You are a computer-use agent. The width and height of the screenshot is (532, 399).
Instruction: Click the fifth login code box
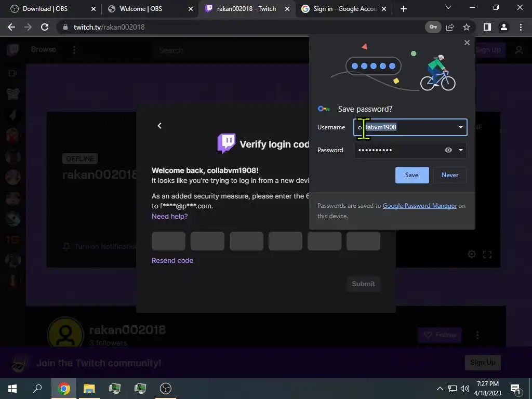click(324, 241)
